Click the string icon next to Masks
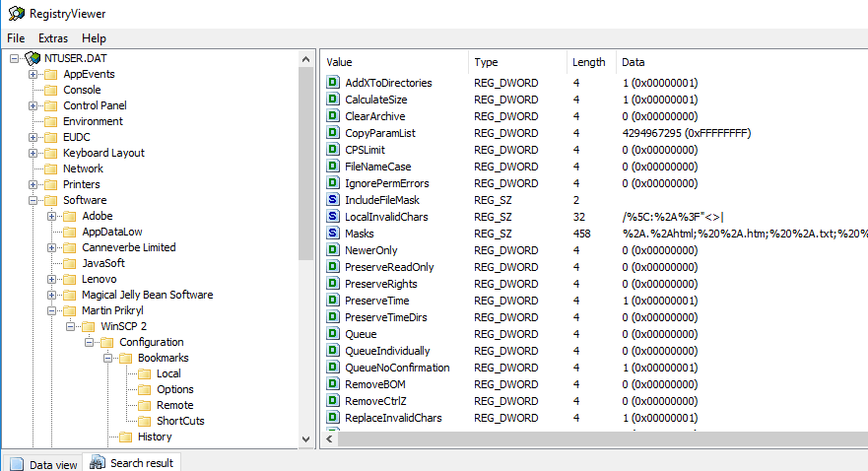Screen dimensions: 868x471 point(333,234)
